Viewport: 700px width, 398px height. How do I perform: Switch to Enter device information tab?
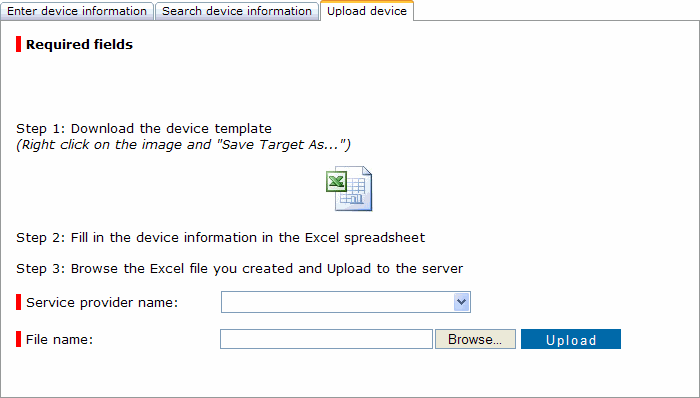click(77, 11)
